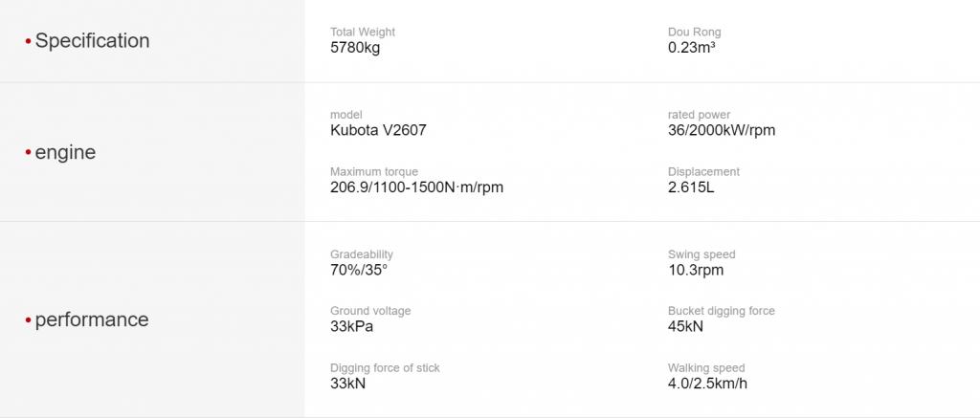Select the engine section heading
The height and width of the screenshot is (418, 980).
pyautogui.click(x=65, y=152)
